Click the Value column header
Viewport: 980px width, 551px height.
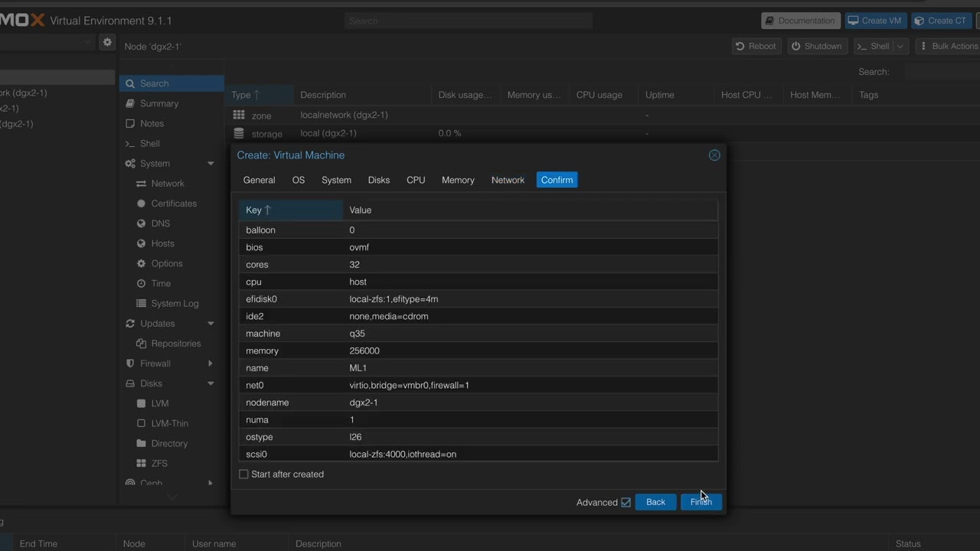530,210
